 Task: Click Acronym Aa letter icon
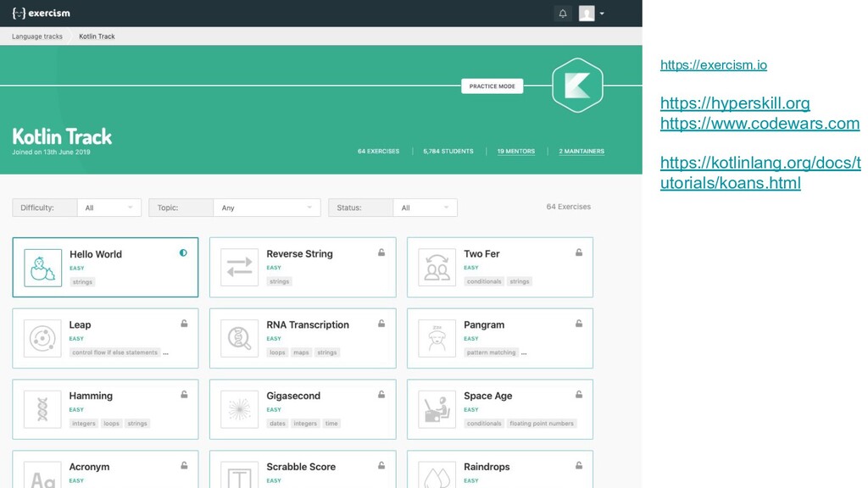click(x=42, y=475)
